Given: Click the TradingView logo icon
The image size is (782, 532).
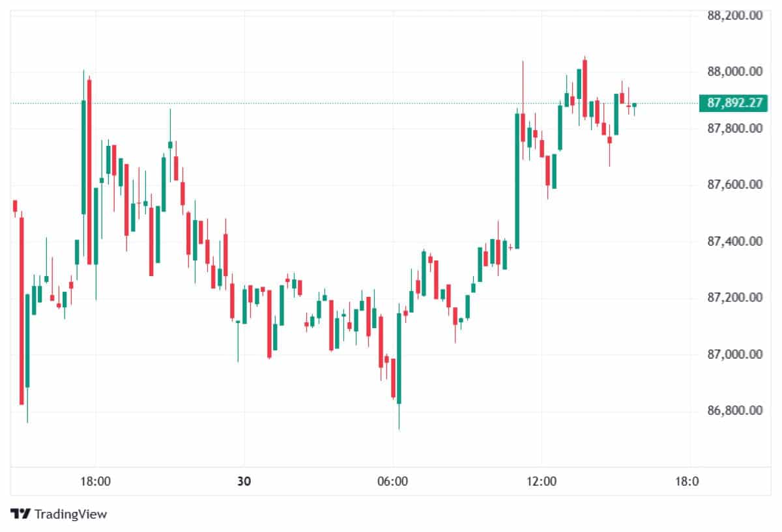Looking at the screenshot, I should point(21,514).
